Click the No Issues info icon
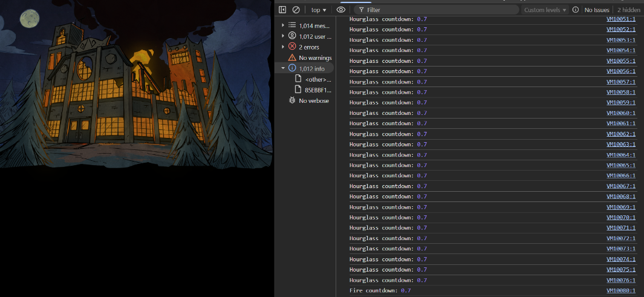 [x=576, y=10]
